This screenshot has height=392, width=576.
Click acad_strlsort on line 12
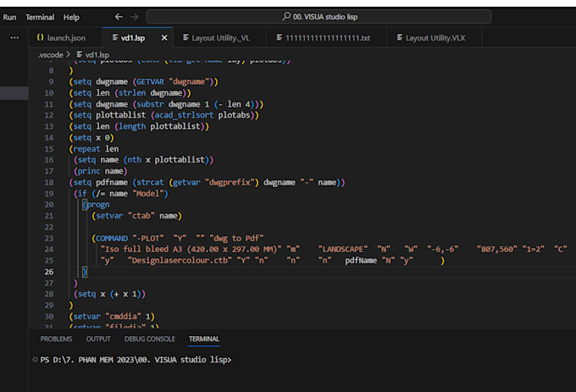pos(184,115)
